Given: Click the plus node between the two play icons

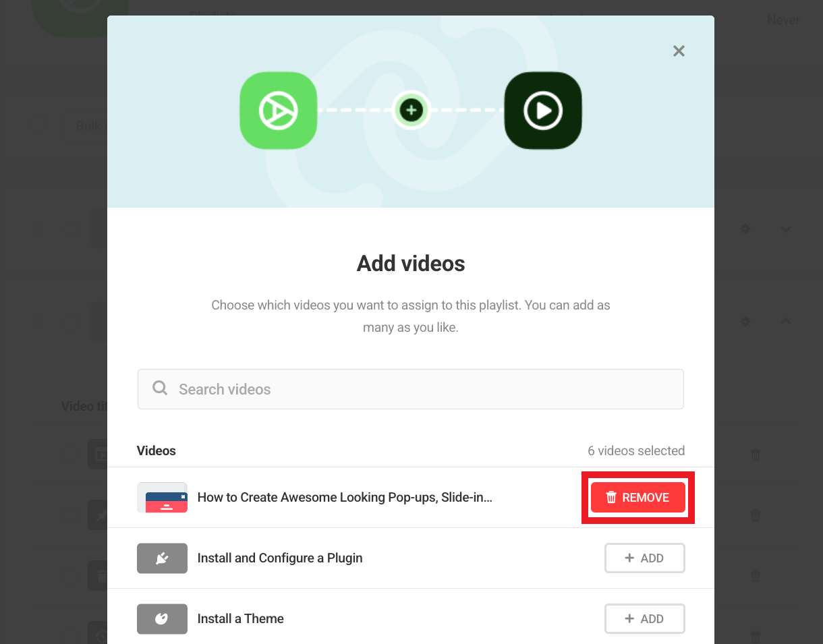Looking at the screenshot, I should [411, 110].
